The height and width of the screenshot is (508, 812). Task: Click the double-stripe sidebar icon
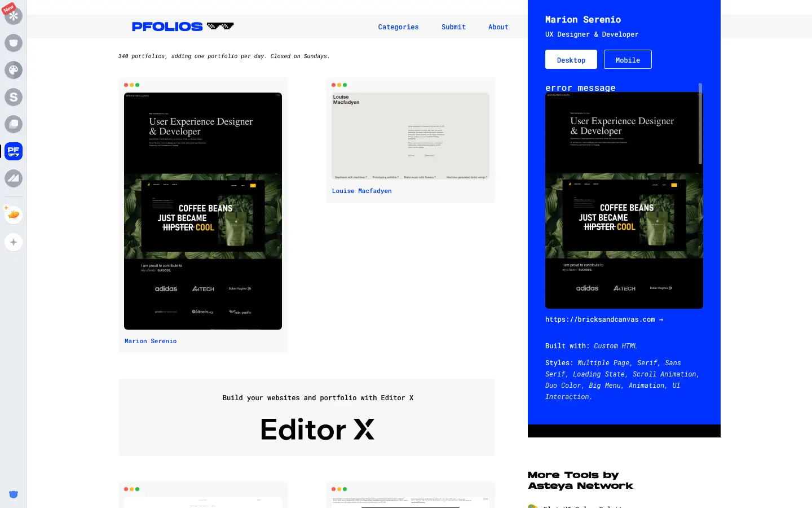[13, 178]
